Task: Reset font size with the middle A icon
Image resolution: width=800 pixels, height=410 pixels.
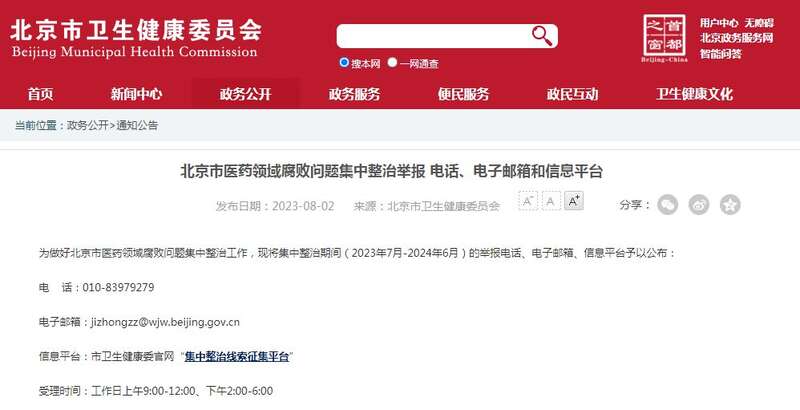Action: click(551, 201)
